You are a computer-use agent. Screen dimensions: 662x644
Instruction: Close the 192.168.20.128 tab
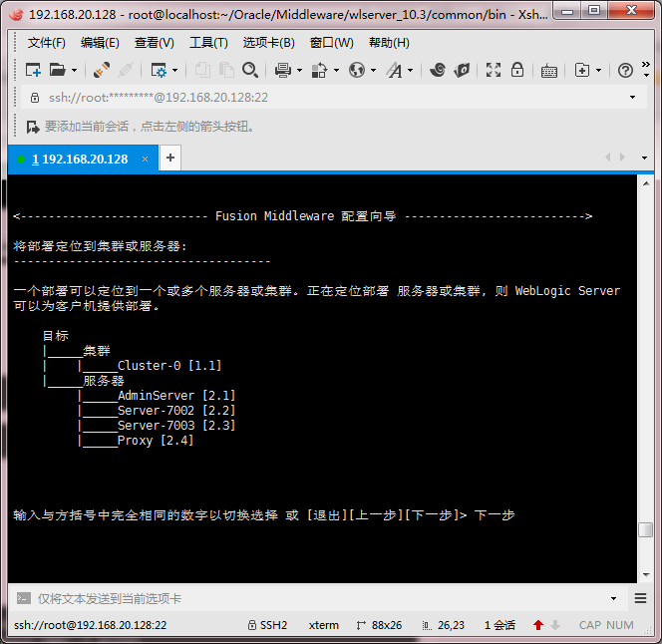coord(145,160)
